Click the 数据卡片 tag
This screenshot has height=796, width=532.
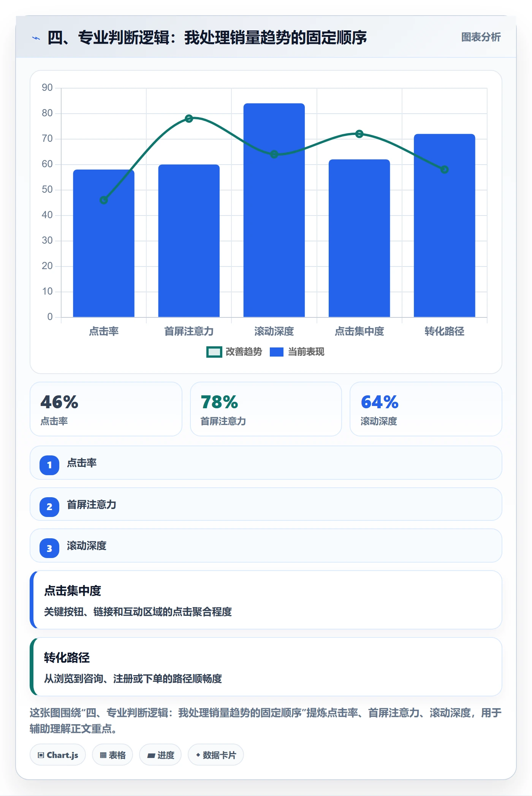click(216, 755)
